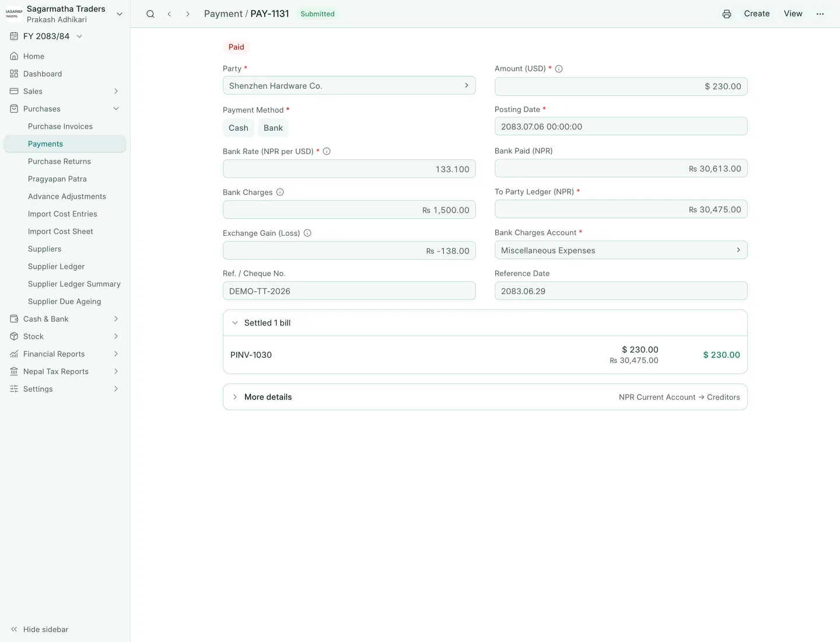
Task: Open the FY 2083/84 fiscal year dropdown
Action: pos(47,36)
